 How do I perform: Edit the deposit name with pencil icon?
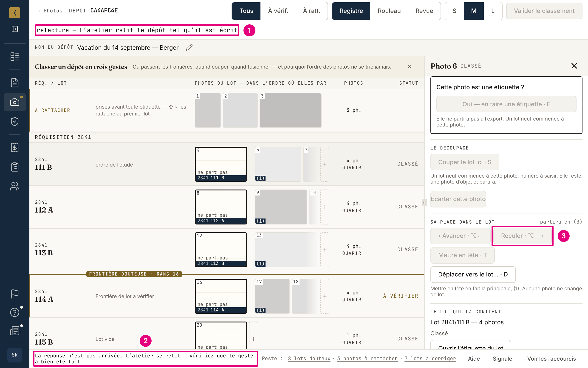point(189,47)
